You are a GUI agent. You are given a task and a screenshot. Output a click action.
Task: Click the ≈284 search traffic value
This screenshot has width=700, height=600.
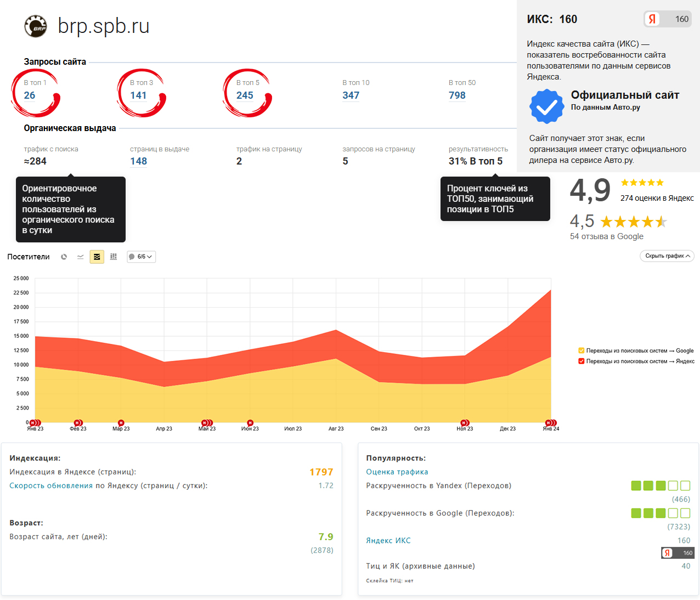[35, 161]
